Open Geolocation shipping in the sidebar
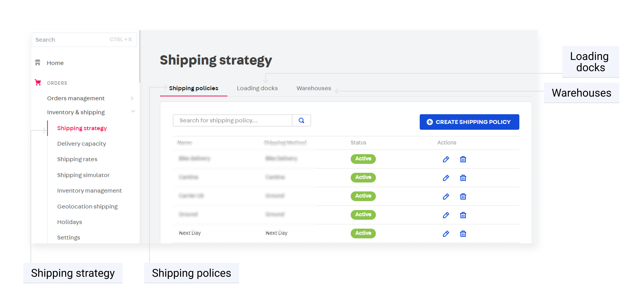The image size is (644, 307). click(x=87, y=207)
